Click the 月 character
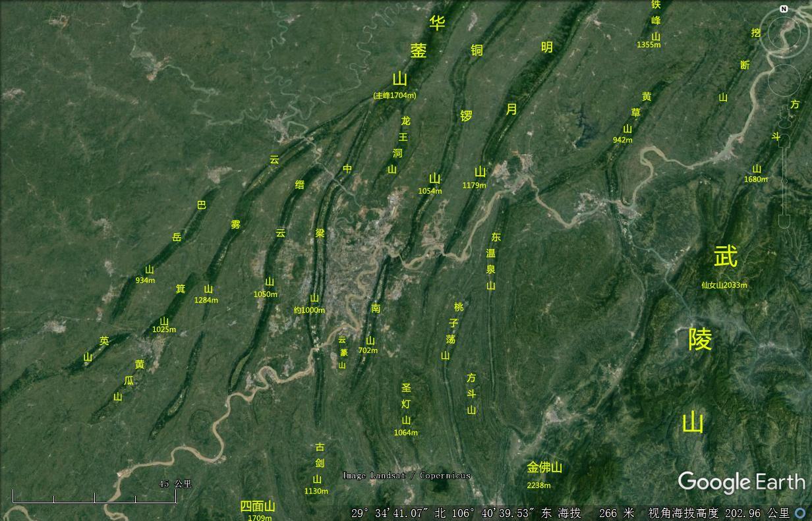The height and width of the screenshot is (521, 812). [x=511, y=109]
